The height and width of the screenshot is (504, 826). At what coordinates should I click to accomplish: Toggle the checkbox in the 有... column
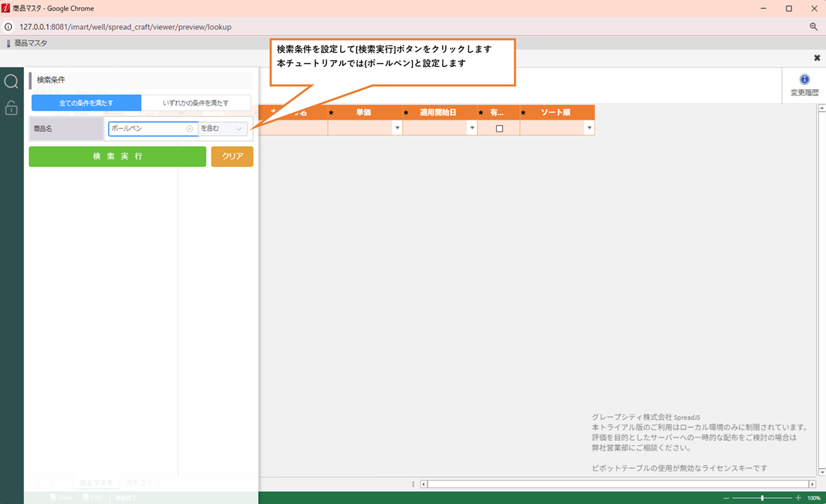point(499,129)
